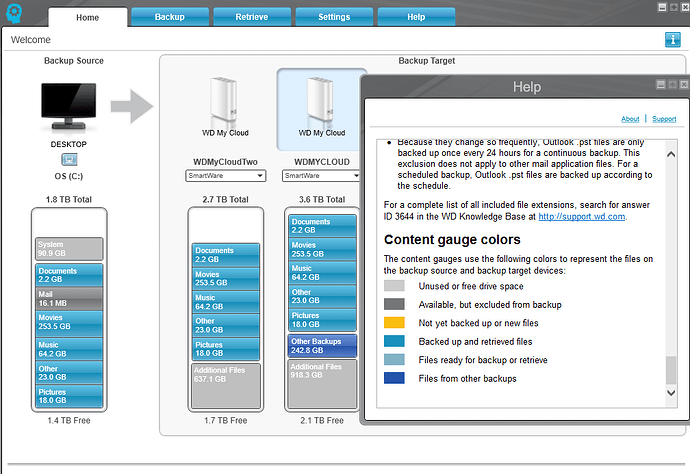Click the '3.6 TB Total' label

click(322, 199)
